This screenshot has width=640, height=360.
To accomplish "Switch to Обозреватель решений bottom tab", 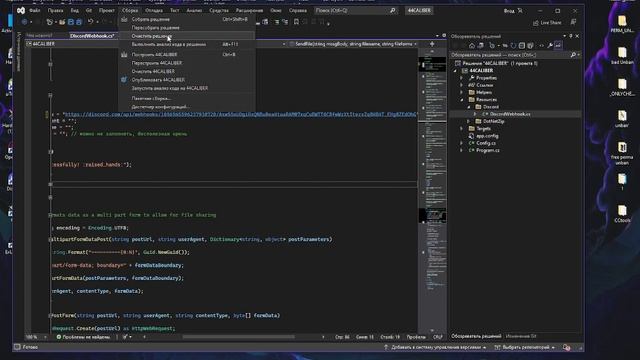I will click(x=476, y=336).
